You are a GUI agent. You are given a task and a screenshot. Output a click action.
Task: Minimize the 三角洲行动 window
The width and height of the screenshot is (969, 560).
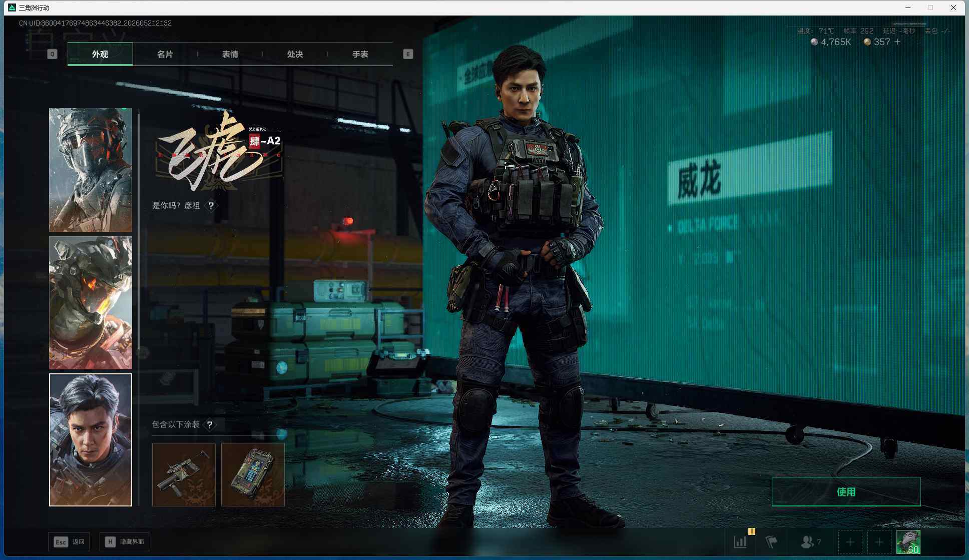(908, 8)
